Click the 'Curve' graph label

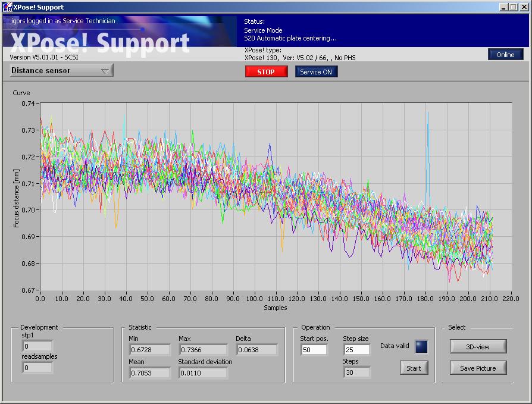click(21, 93)
